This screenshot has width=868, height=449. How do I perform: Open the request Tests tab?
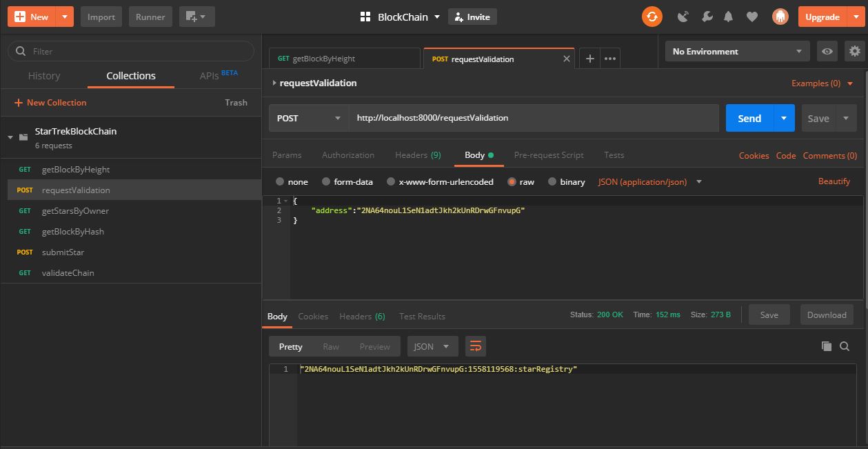click(x=614, y=155)
